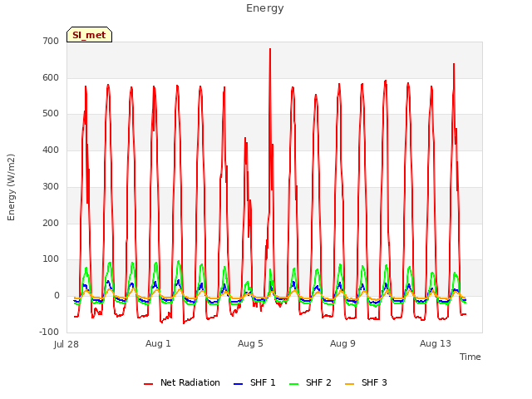
Task: Click the Energy (W/m2) y-axis label
Action: pyautogui.click(x=11, y=187)
